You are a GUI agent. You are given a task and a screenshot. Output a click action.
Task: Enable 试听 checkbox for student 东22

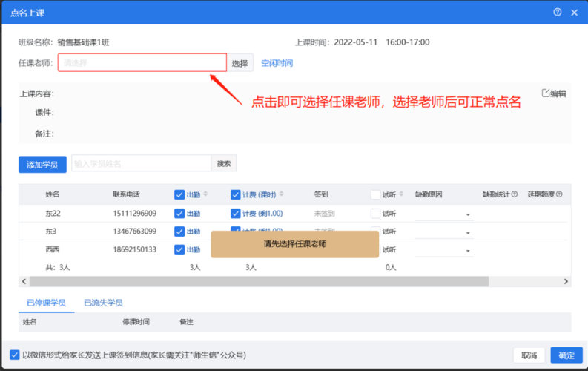(x=375, y=213)
